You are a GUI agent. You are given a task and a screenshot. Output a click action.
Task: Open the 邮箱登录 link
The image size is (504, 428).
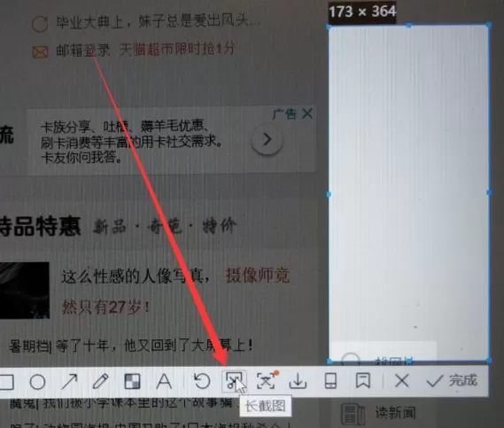tap(83, 51)
